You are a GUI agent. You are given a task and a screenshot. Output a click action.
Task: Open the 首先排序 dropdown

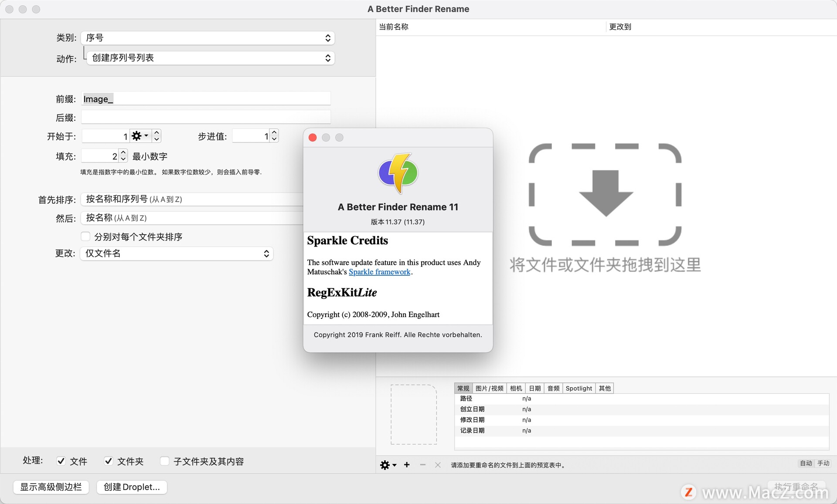(192, 199)
